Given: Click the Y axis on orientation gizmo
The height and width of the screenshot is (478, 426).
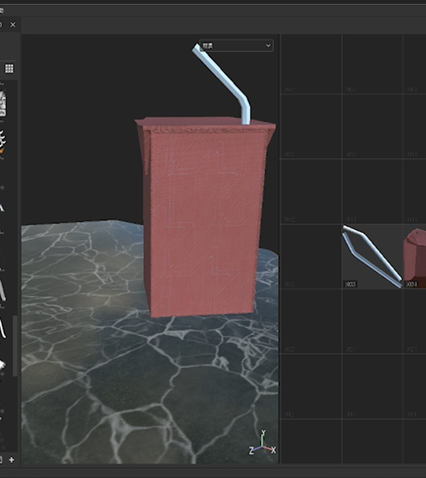Looking at the screenshot, I should [263, 433].
